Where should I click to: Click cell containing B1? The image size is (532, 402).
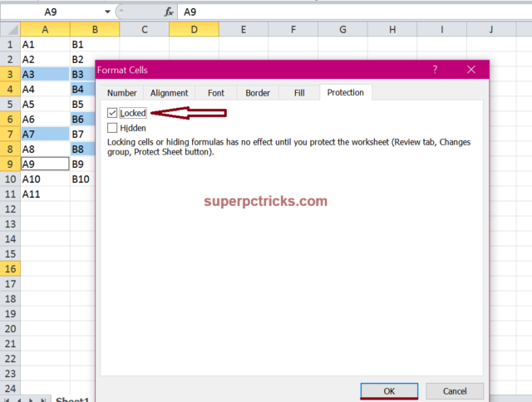(x=95, y=44)
